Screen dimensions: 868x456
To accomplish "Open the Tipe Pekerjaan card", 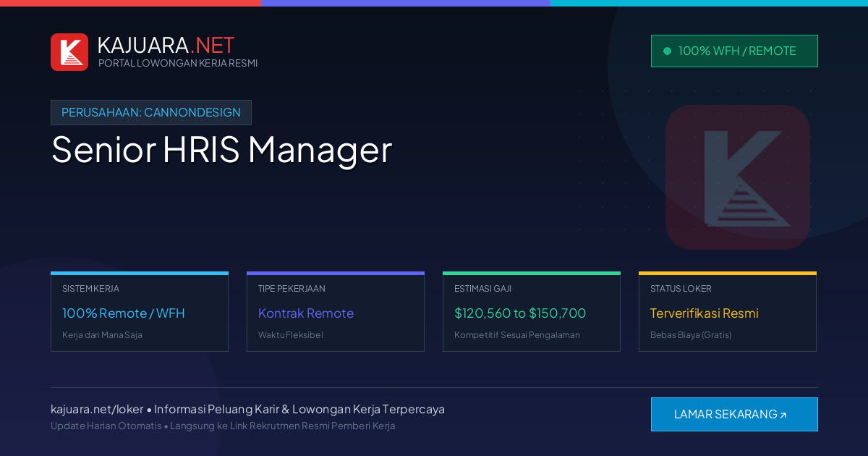I will click(336, 311).
